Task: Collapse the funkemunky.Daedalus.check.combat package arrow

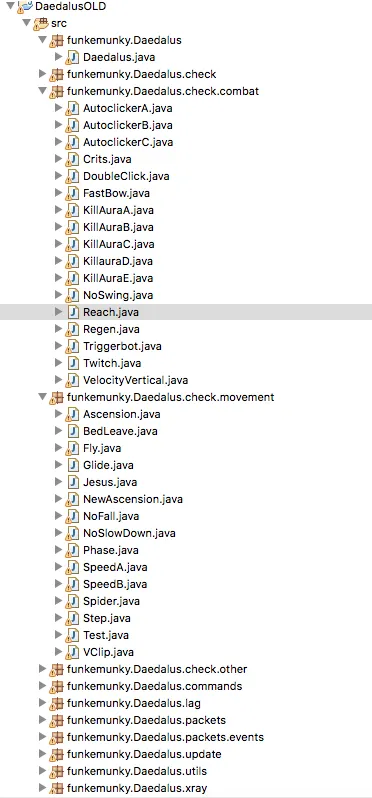Action: [42, 92]
